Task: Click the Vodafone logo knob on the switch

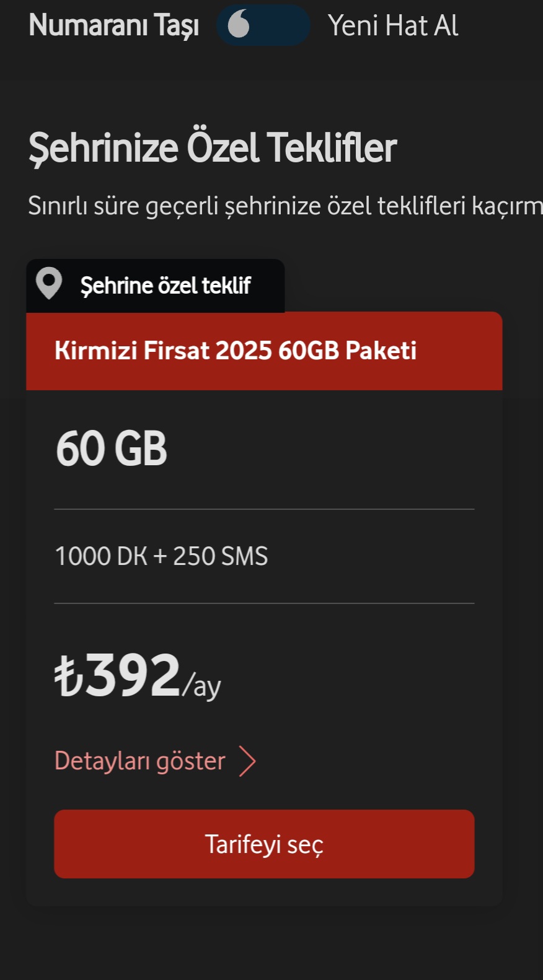Action: pos(239,25)
